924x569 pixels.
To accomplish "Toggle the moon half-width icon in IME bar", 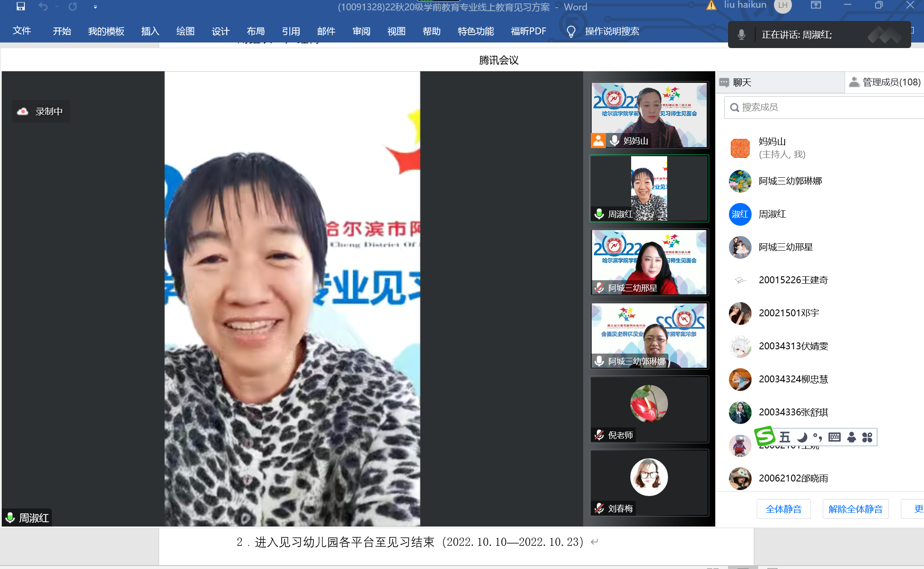I will click(802, 437).
